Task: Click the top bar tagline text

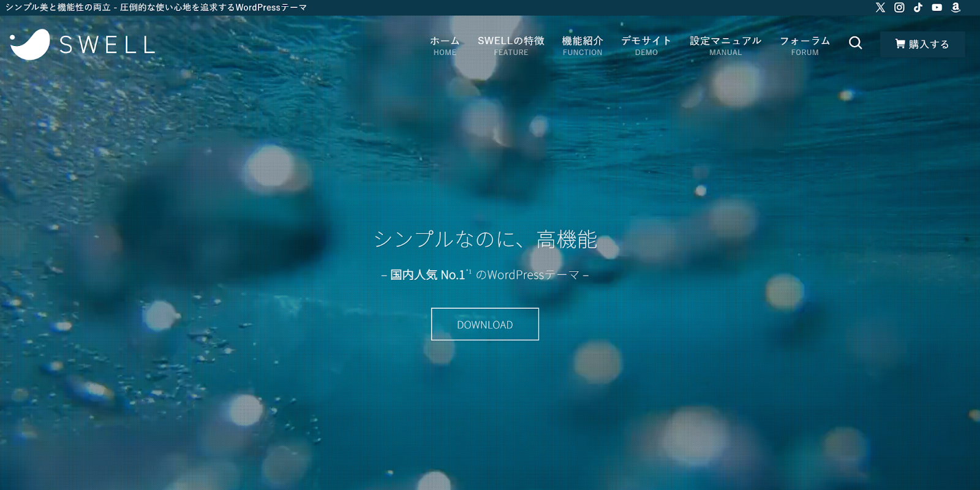Action: pos(156,7)
